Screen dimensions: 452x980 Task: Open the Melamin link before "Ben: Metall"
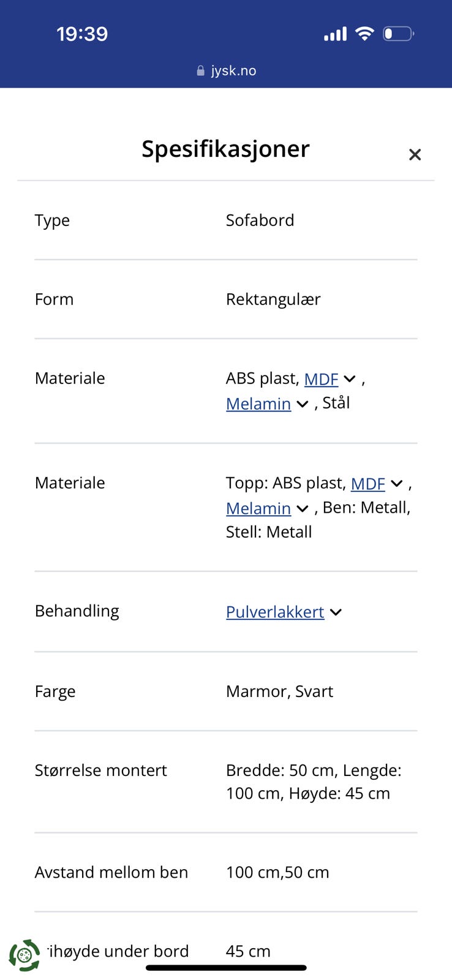point(258,508)
